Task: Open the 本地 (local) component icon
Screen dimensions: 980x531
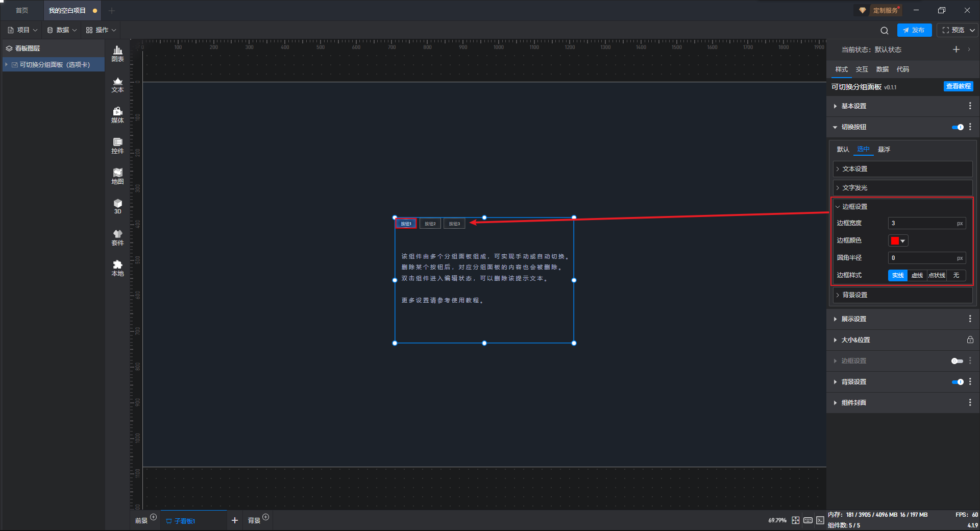Action: (x=117, y=268)
